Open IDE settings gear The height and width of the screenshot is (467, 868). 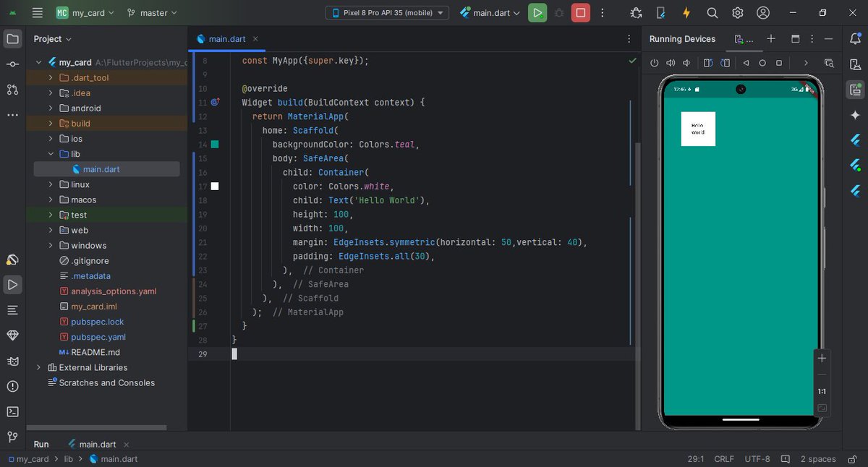coord(738,13)
